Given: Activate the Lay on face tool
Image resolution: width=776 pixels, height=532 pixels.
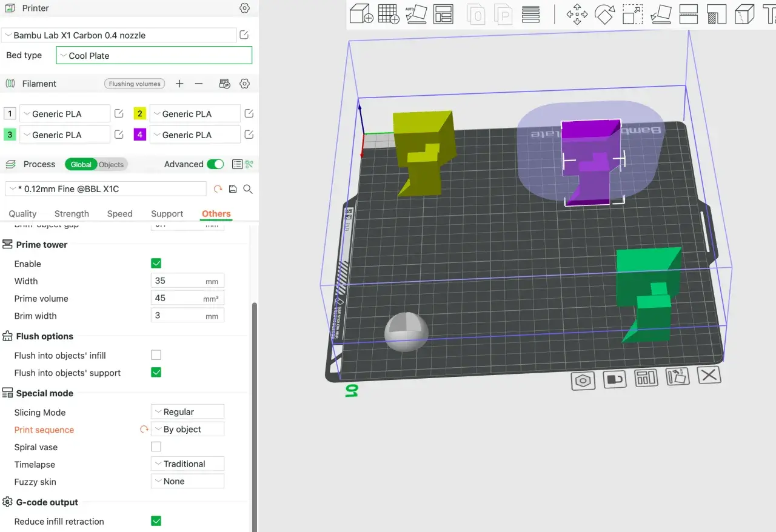Looking at the screenshot, I should (661, 14).
